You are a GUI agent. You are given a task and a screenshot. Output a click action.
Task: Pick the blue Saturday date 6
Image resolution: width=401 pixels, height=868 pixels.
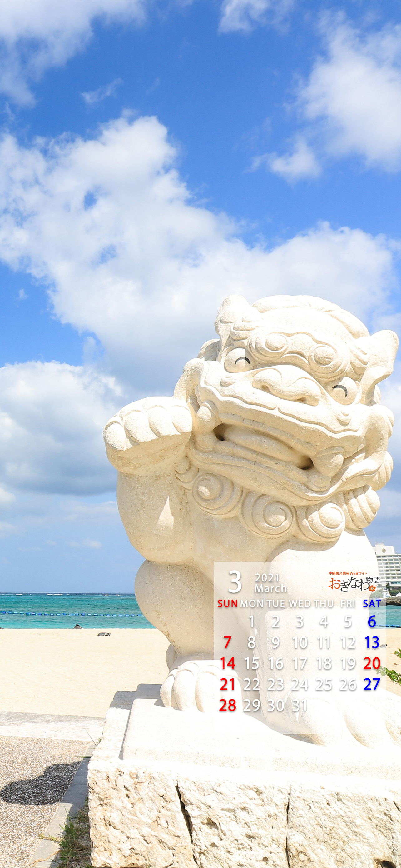[x=372, y=622]
